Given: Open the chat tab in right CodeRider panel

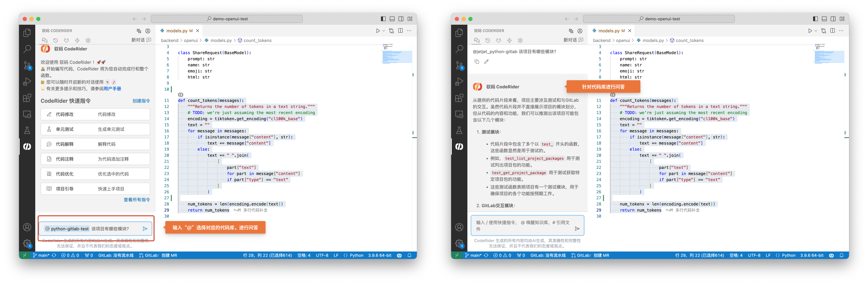Looking at the screenshot, I should pos(477,40).
